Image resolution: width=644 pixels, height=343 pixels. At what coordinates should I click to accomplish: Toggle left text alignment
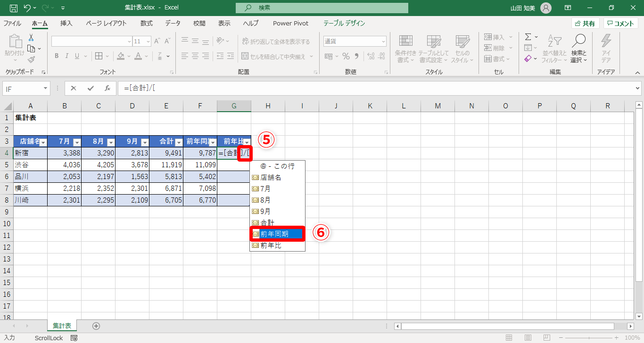[185, 56]
